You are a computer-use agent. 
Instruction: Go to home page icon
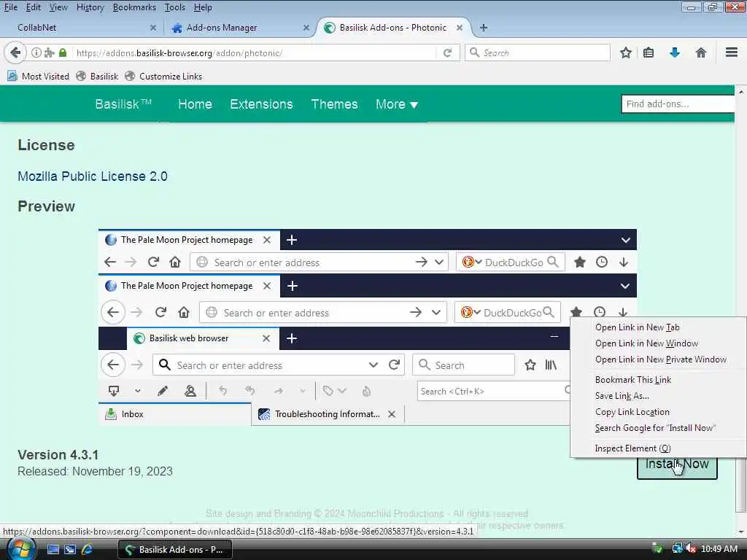click(701, 52)
